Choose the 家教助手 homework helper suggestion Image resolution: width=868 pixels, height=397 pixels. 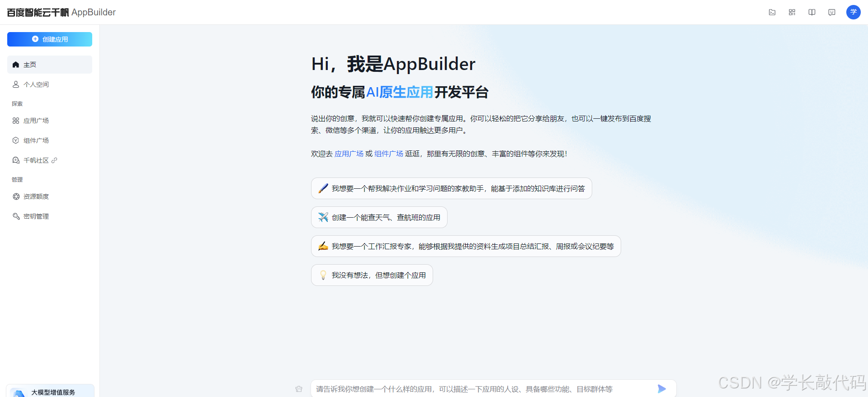click(x=452, y=188)
